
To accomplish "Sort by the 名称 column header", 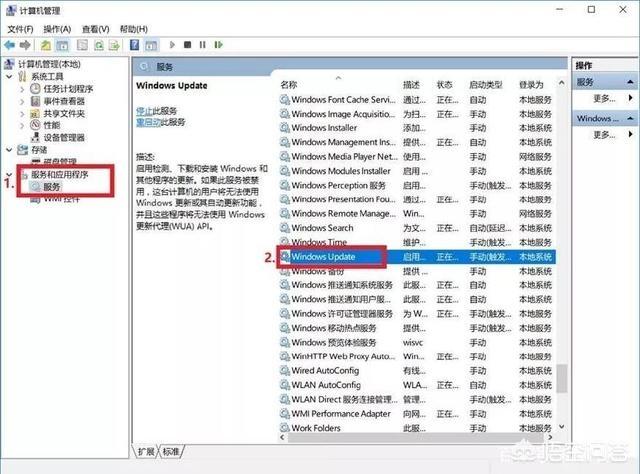I will pos(288,85).
